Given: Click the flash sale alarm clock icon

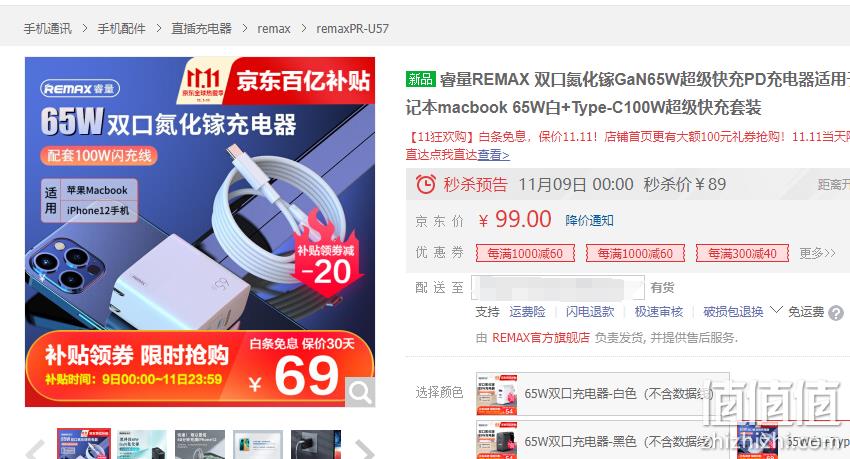Looking at the screenshot, I should 426,184.
